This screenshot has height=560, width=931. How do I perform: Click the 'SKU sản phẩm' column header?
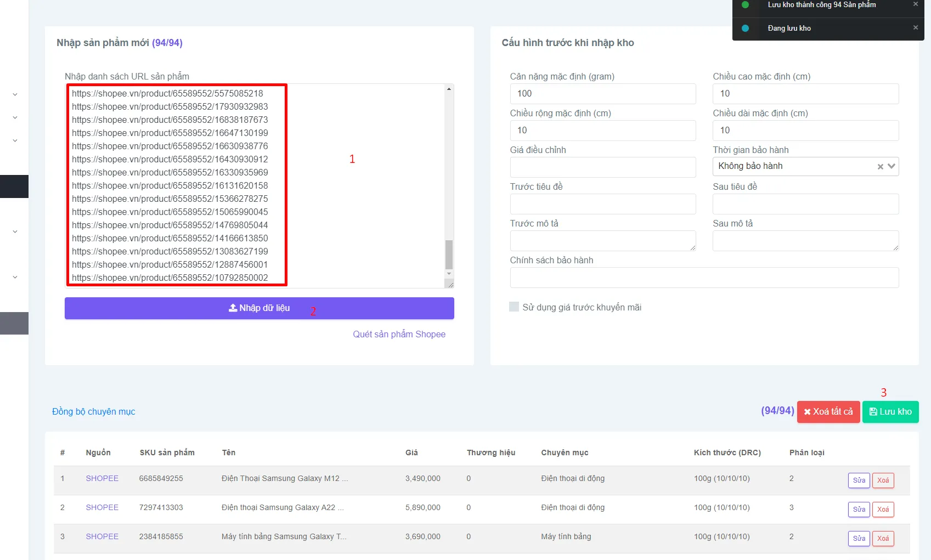pos(167,452)
